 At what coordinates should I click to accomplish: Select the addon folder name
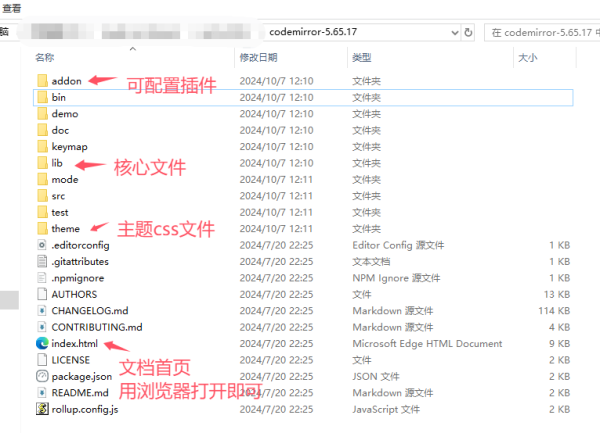[67, 81]
